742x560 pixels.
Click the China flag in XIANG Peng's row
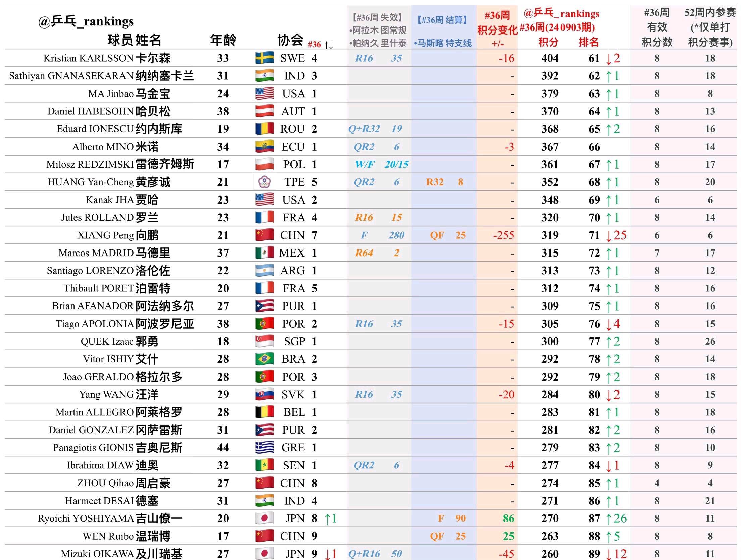point(264,235)
